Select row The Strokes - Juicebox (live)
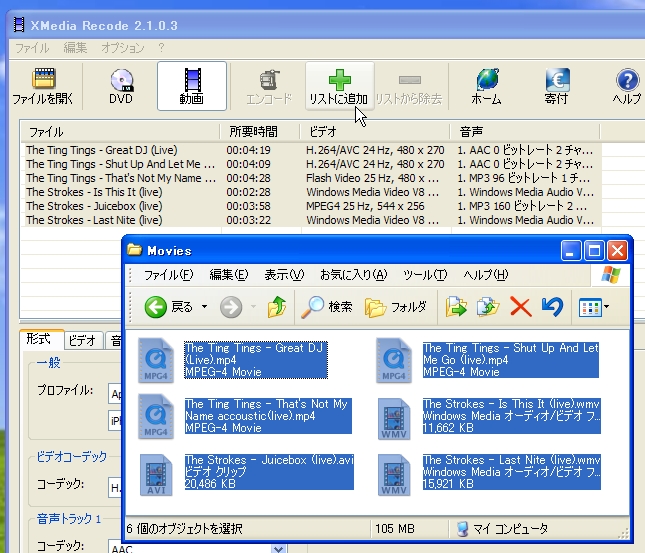 pos(311,206)
